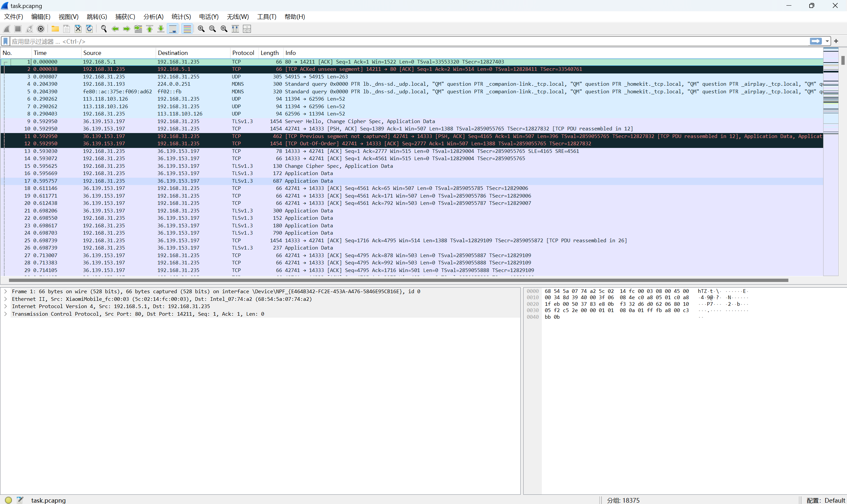Click the packet list horizontal scrollbar

click(399, 280)
